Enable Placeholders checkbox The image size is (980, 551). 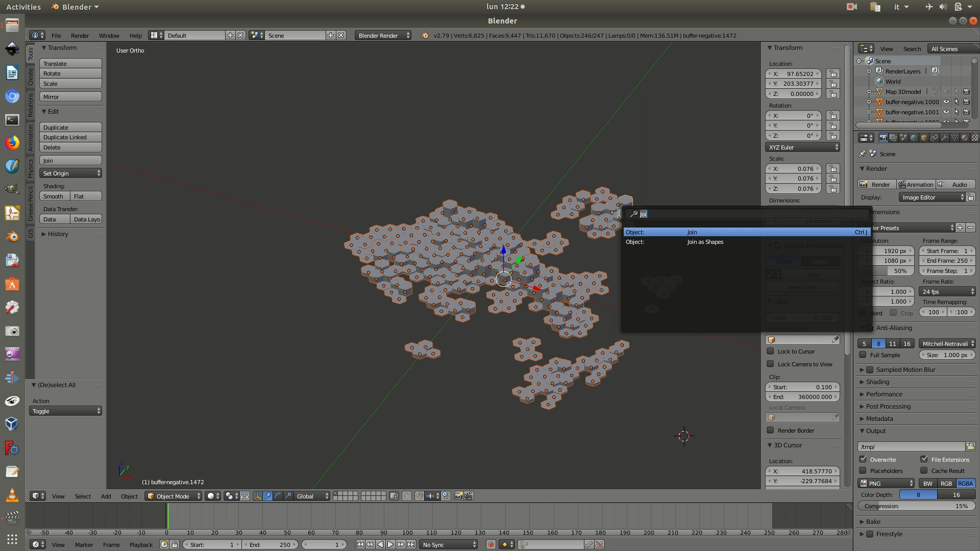863,470
